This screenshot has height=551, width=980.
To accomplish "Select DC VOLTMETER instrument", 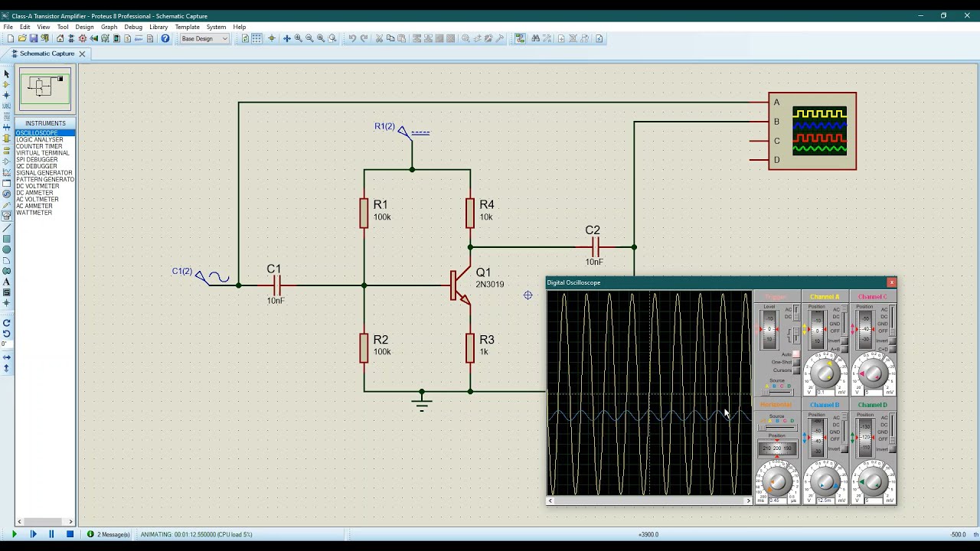I will click(x=38, y=186).
